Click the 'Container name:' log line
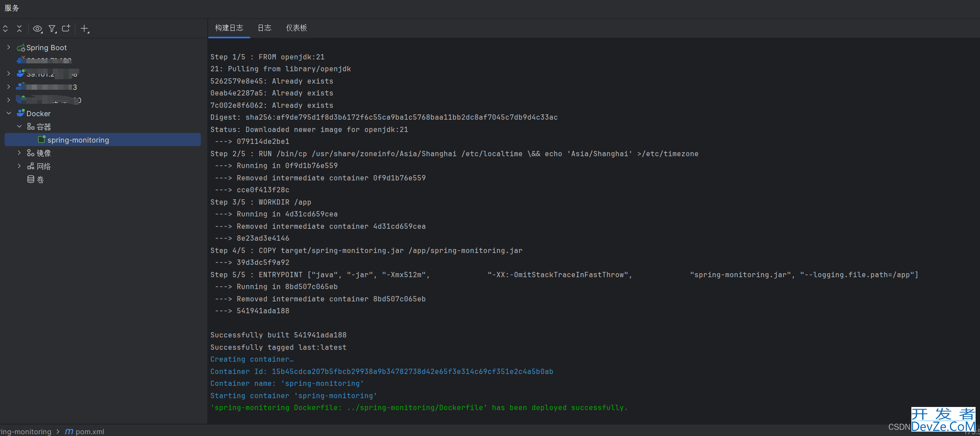Viewport: 980px width, 436px height. point(287,384)
